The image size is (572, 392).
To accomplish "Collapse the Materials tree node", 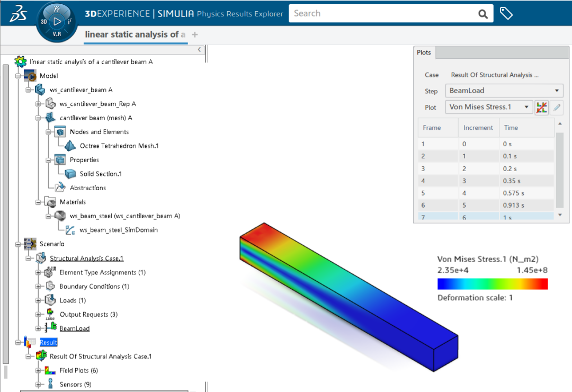I will (38, 202).
